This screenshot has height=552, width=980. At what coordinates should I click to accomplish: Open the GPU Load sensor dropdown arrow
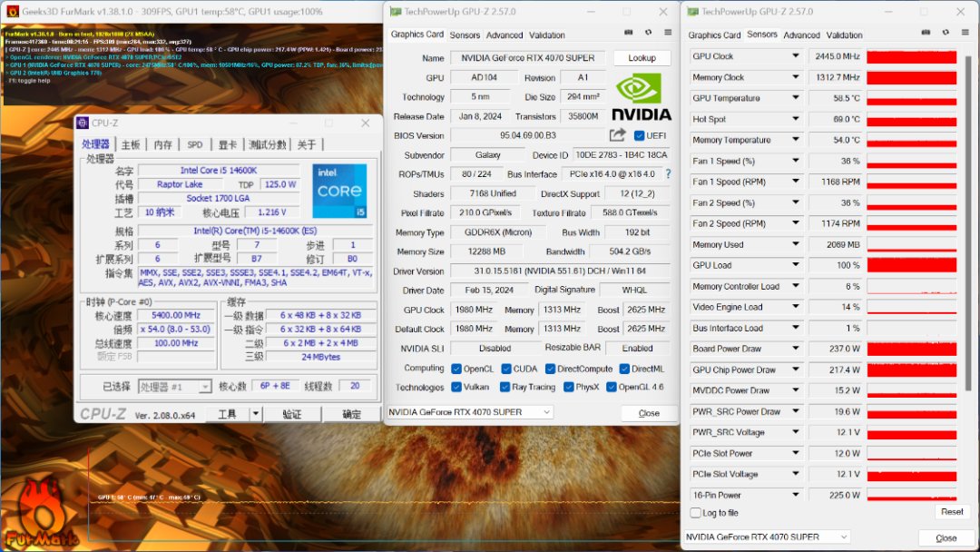pos(796,264)
